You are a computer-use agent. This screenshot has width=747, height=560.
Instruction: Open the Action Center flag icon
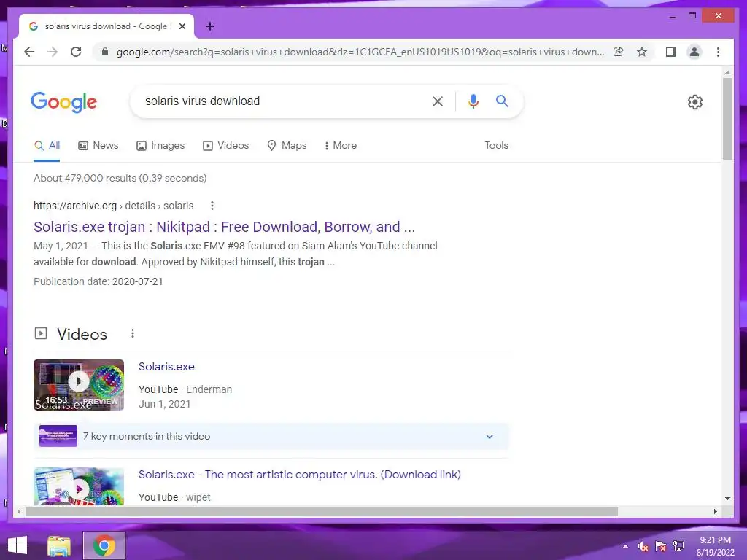tap(660, 546)
